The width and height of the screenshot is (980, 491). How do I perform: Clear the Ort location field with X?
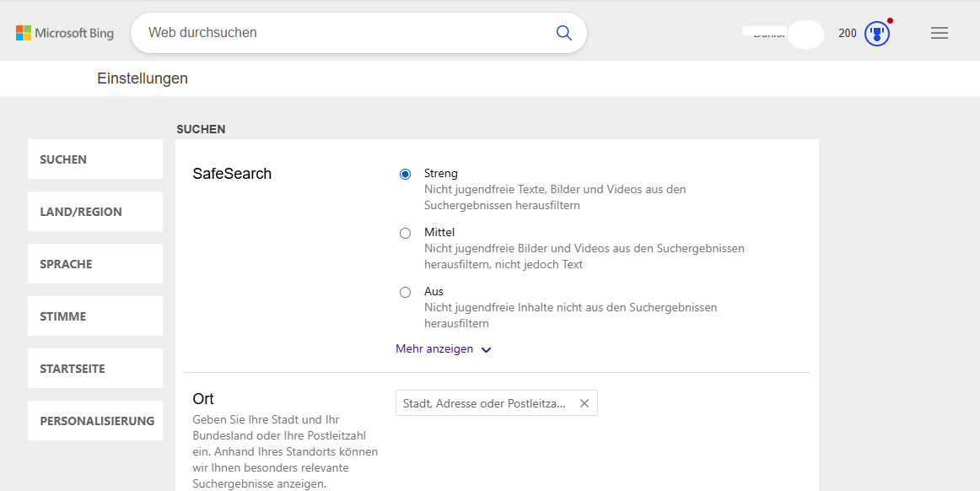tap(584, 403)
